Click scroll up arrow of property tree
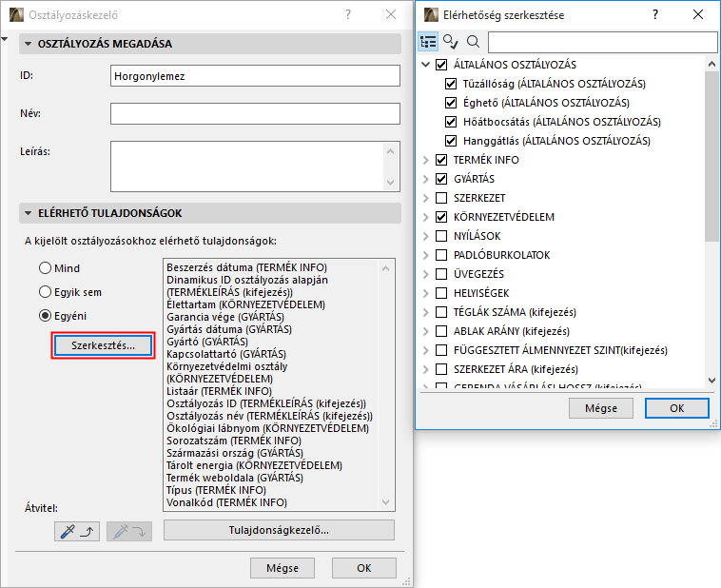The image size is (721, 588). (x=711, y=65)
